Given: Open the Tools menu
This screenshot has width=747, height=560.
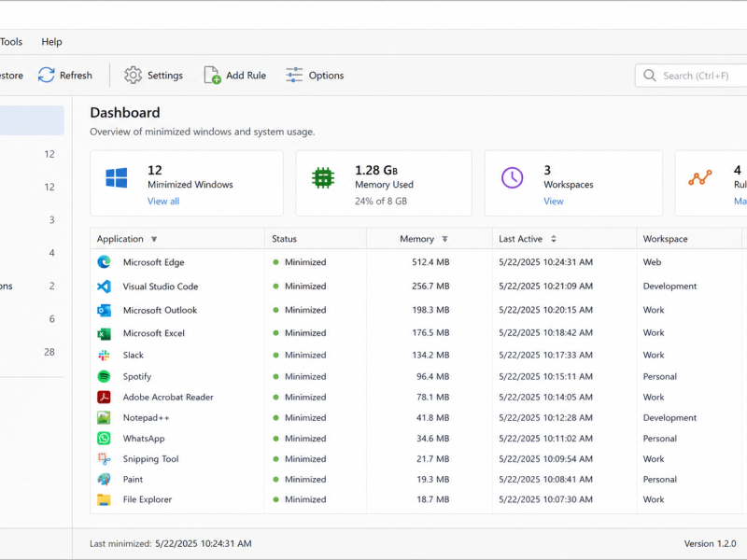Looking at the screenshot, I should pyautogui.click(x=11, y=42).
